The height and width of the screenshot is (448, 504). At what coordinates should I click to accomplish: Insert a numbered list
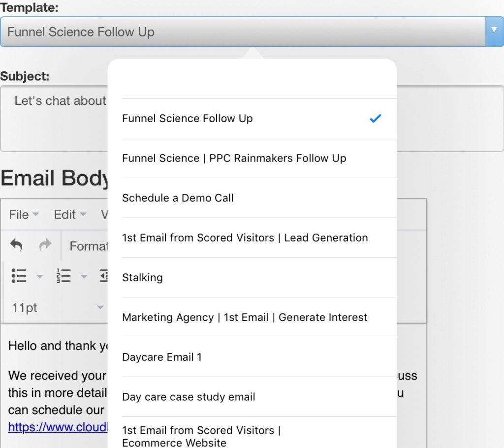(64, 276)
